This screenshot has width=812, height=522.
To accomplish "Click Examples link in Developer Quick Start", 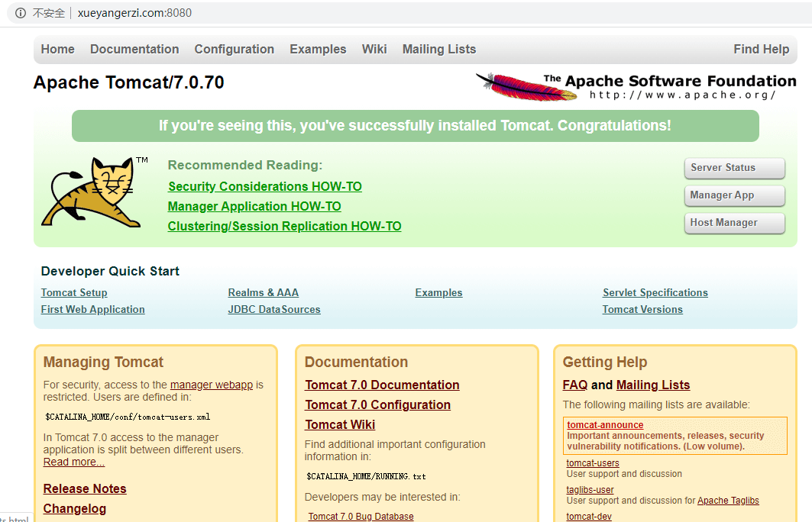I will [x=438, y=292].
